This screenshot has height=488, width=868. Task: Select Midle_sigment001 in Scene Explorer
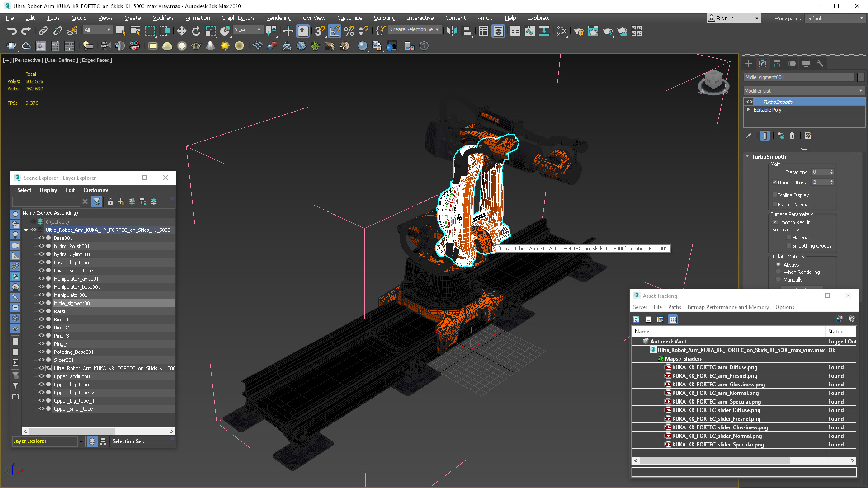[73, 303]
